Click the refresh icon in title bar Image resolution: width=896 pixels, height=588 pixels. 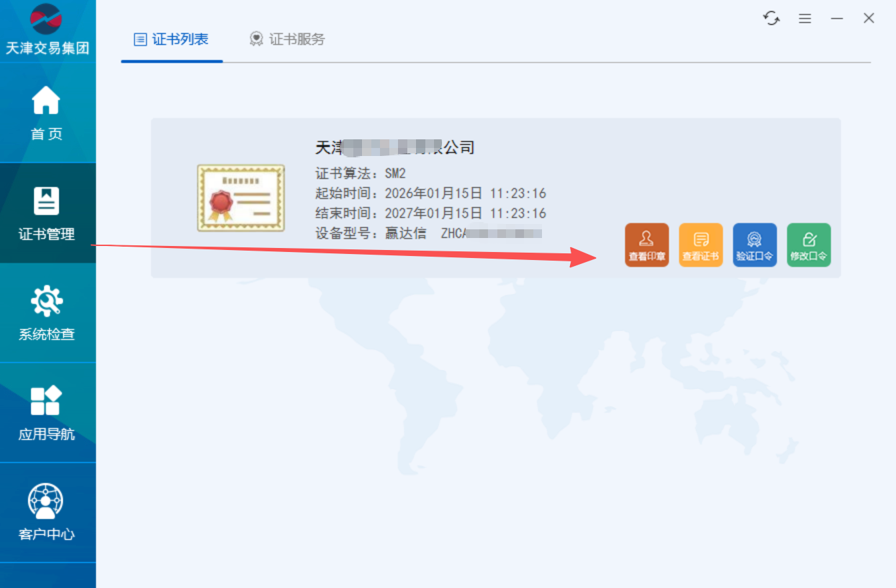coord(771,19)
